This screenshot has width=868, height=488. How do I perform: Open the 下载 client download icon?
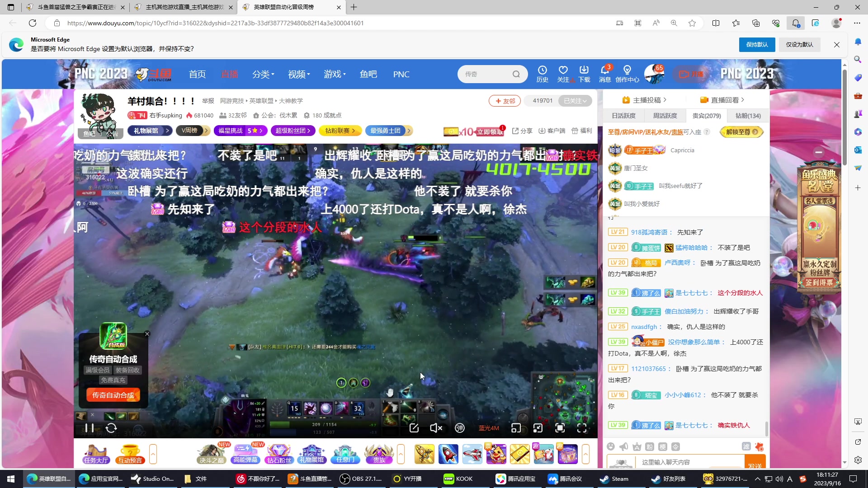(584, 74)
